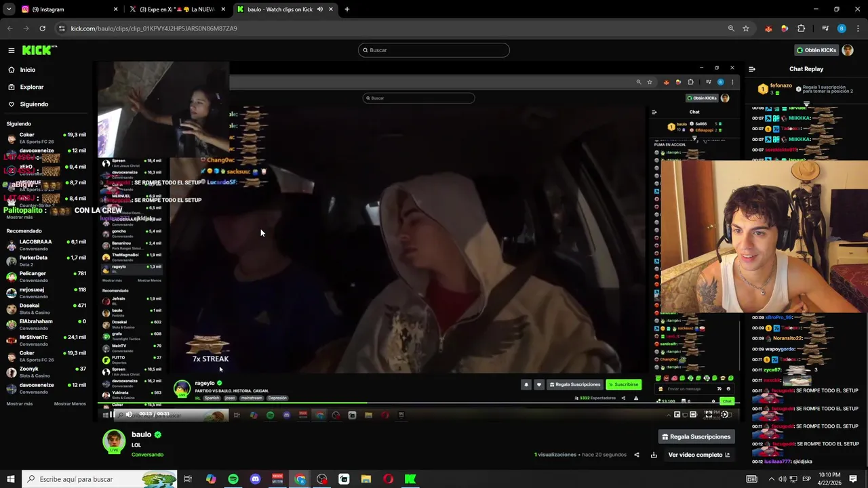Expand Recomendado list with Mostrar más

click(20, 404)
